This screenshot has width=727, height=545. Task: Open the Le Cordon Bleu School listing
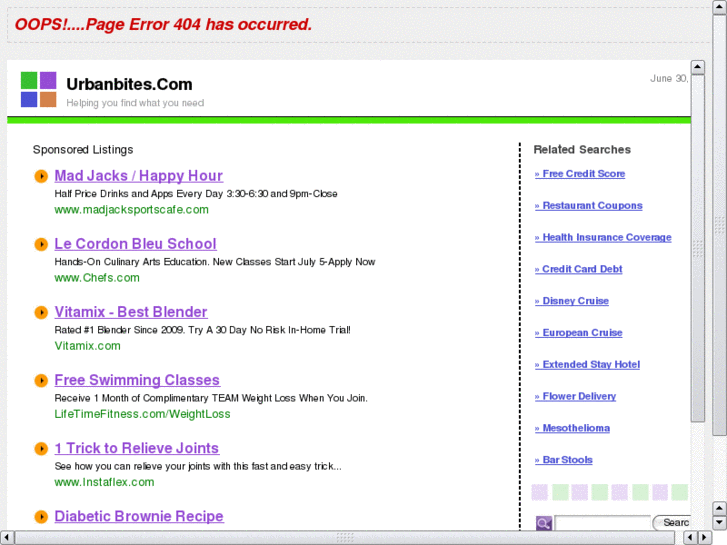click(x=135, y=244)
